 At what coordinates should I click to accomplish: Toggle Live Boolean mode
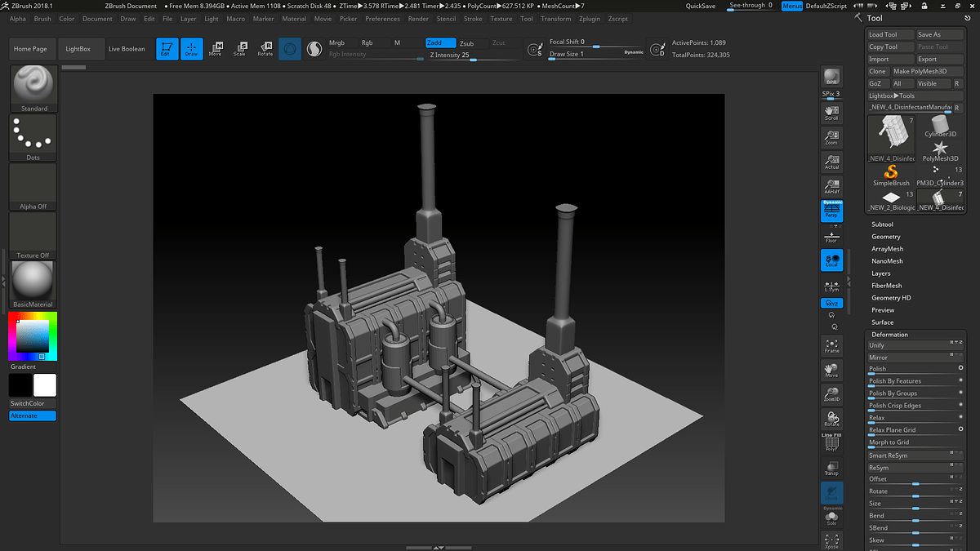(x=127, y=48)
